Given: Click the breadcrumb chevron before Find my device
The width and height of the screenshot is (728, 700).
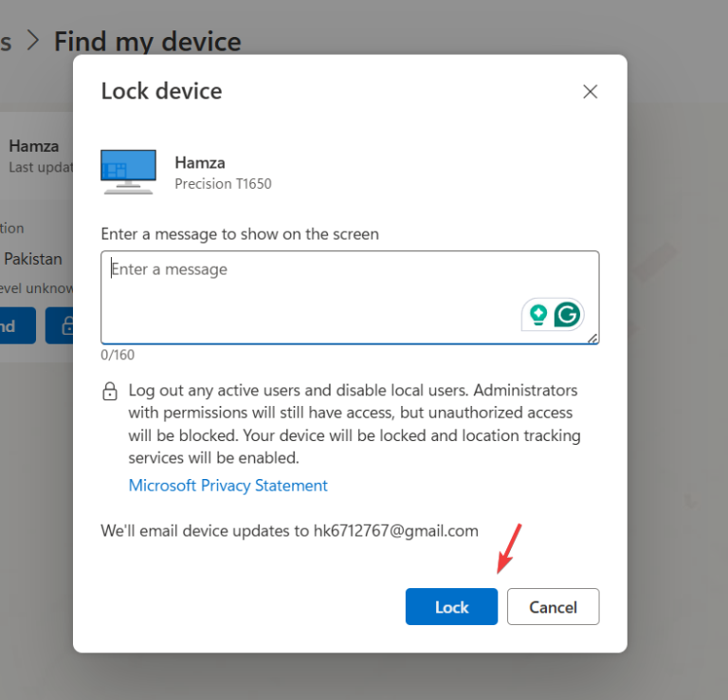Looking at the screenshot, I should coord(32,41).
